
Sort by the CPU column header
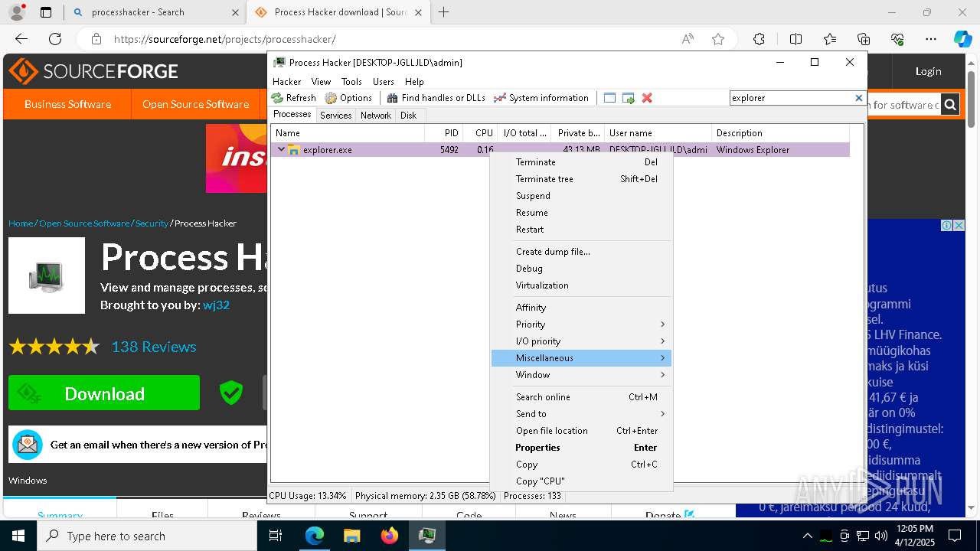pyautogui.click(x=480, y=133)
